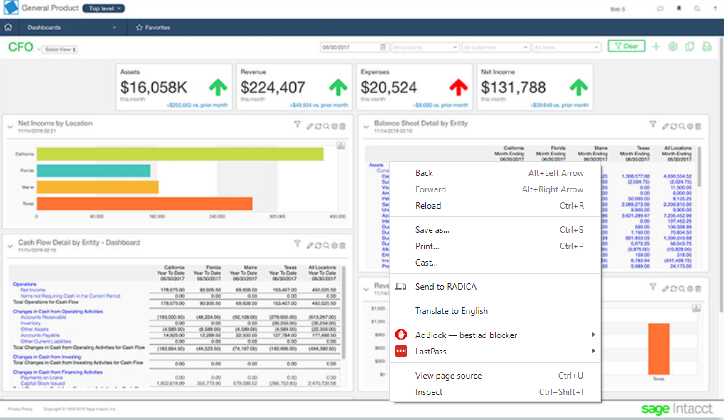
Task: Click the Florida teal bar in chart
Action: click(x=93, y=171)
